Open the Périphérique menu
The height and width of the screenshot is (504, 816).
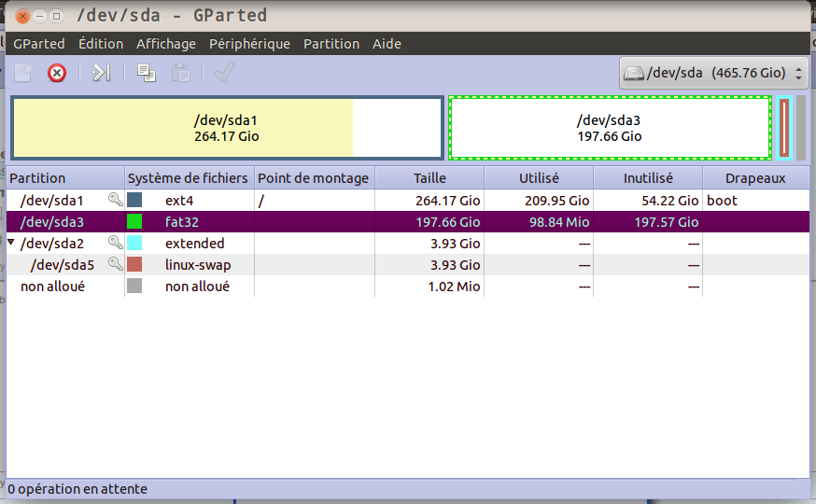pyautogui.click(x=250, y=44)
